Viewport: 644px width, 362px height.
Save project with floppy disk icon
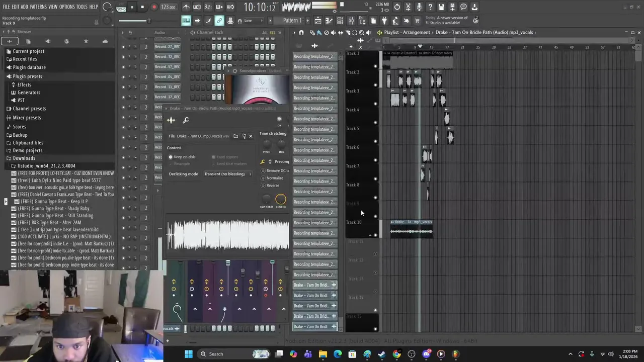[x=441, y=7]
